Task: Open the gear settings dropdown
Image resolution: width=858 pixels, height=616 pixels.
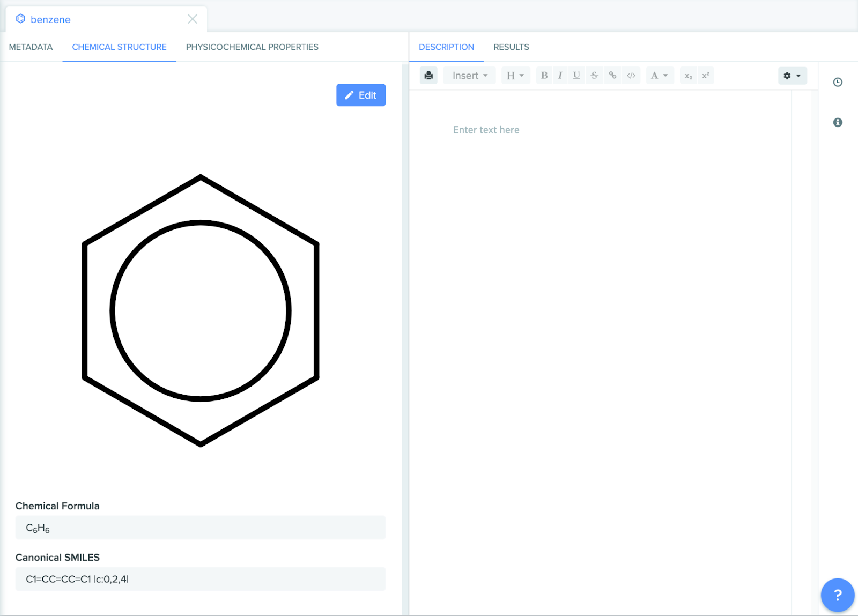Action: coord(792,76)
